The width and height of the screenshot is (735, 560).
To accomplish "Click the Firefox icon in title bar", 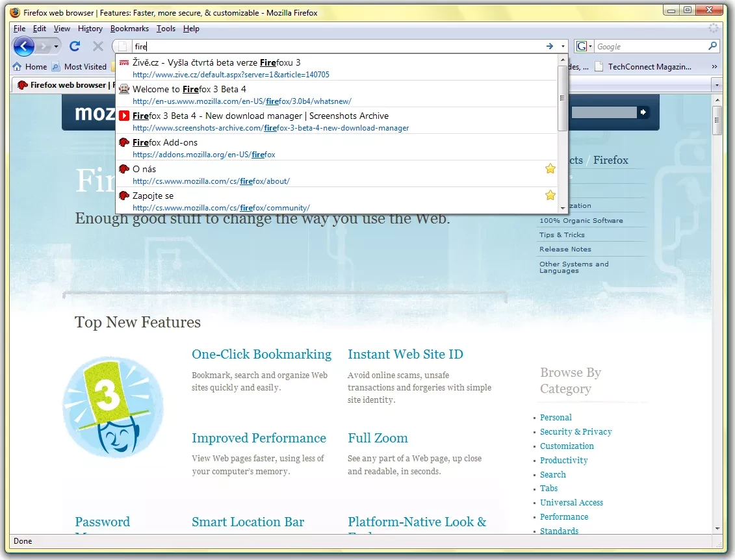I will pyautogui.click(x=15, y=12).
